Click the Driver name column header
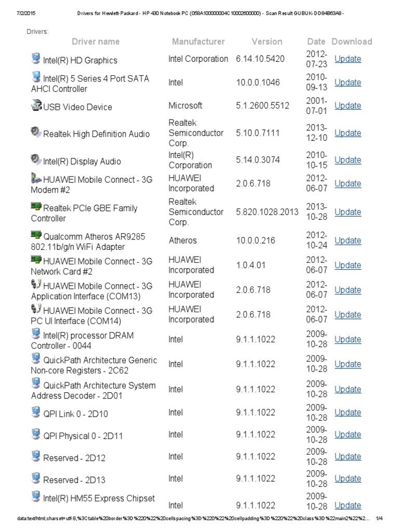The height and width of the screenshot is (532, 399). click(96, 42)
